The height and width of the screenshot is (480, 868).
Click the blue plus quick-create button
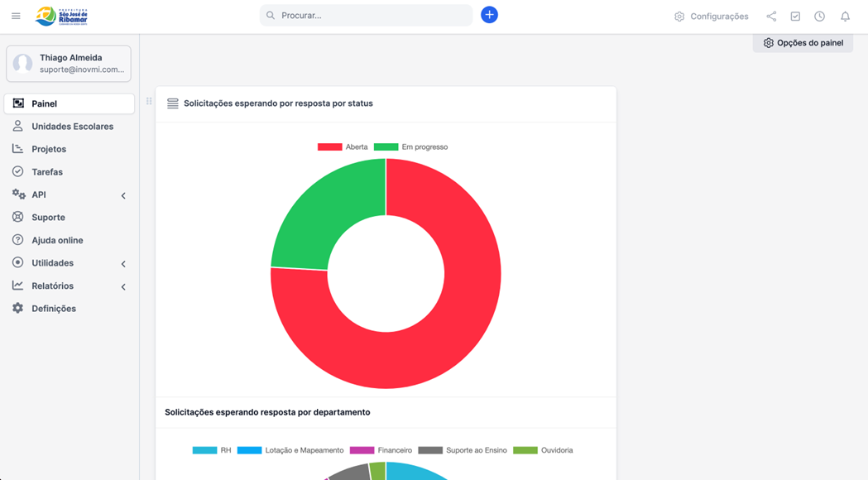489,15
